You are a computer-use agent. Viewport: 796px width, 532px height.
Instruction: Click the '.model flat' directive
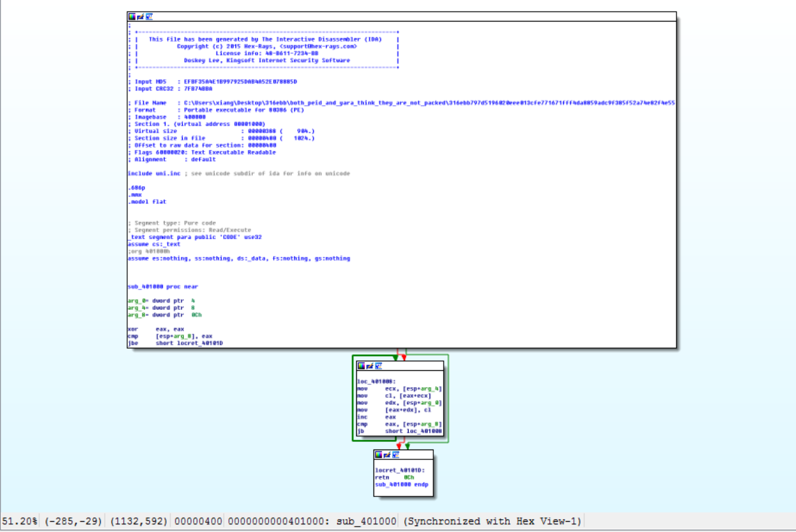pos(147,202)
